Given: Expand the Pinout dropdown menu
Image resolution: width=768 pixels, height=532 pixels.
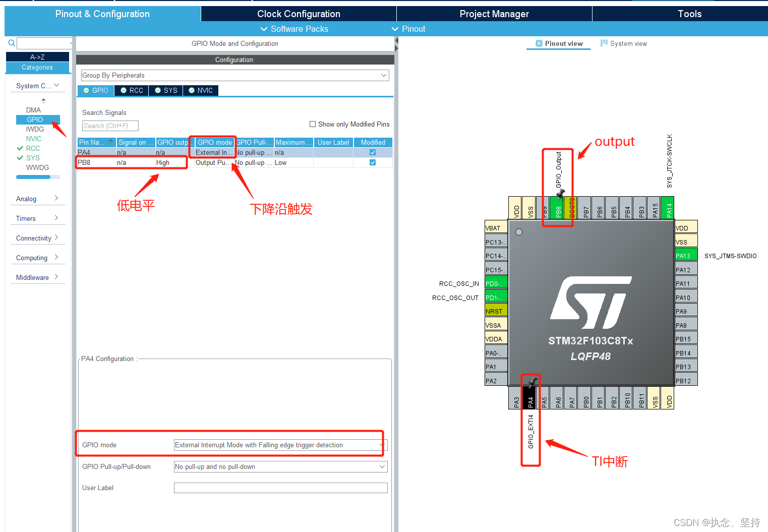Looking at the screenshot, I should pyautogui.click(x=408, y=29).
